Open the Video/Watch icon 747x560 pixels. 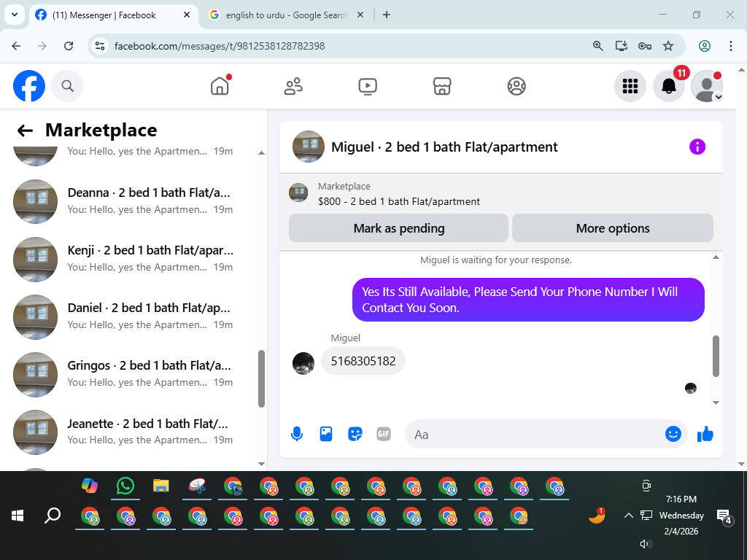(x=368, y=86)
